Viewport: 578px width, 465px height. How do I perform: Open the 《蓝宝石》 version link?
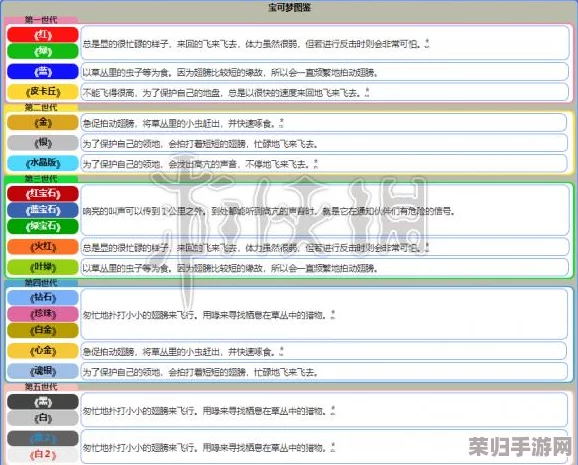tap(43, 210)
